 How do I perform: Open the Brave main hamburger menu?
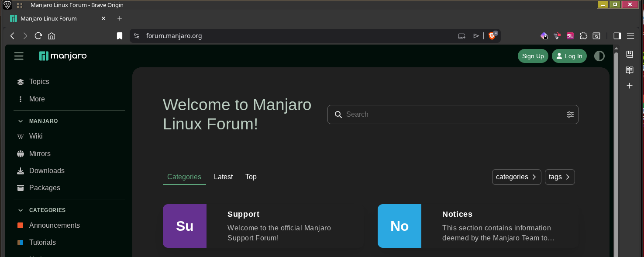click(x=630, y=36)
